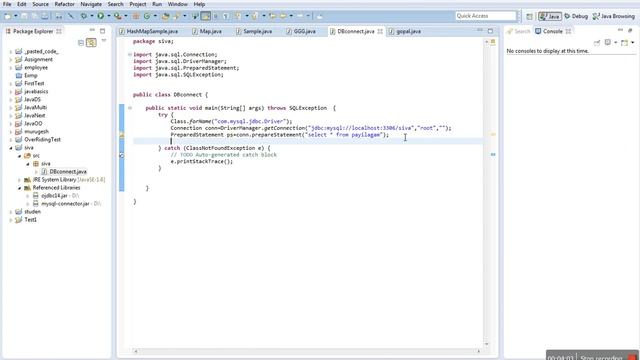This screenshot has width=640, height=360.
Task: Collapse All in Package Explorer
Action: [81, 42]
